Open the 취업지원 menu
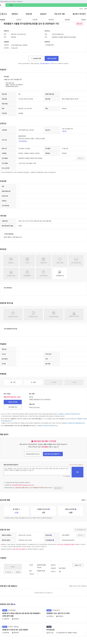 (29, 14)
